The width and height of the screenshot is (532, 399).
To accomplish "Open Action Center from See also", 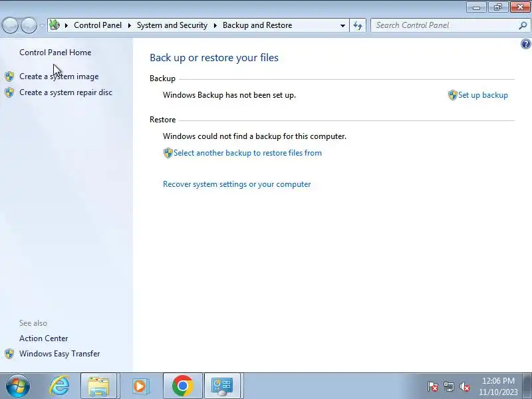I will pyautogui.click(x=44, y=338).
